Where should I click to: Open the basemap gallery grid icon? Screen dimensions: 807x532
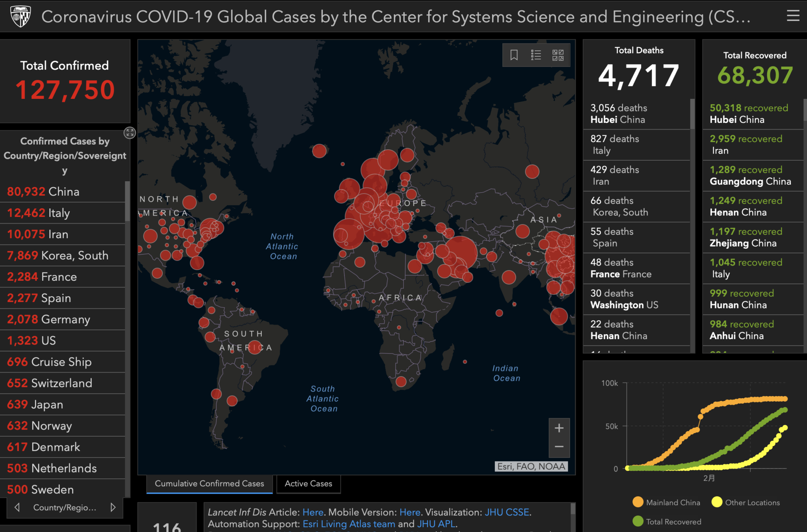(x=558, y=55)
